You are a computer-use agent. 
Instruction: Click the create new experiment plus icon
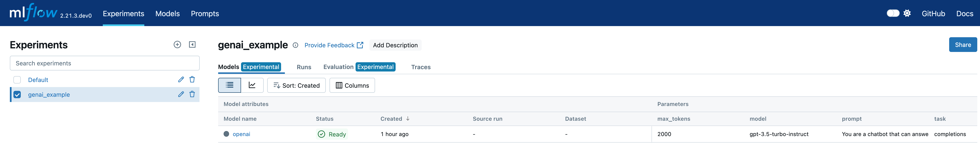tap(177, 45)
